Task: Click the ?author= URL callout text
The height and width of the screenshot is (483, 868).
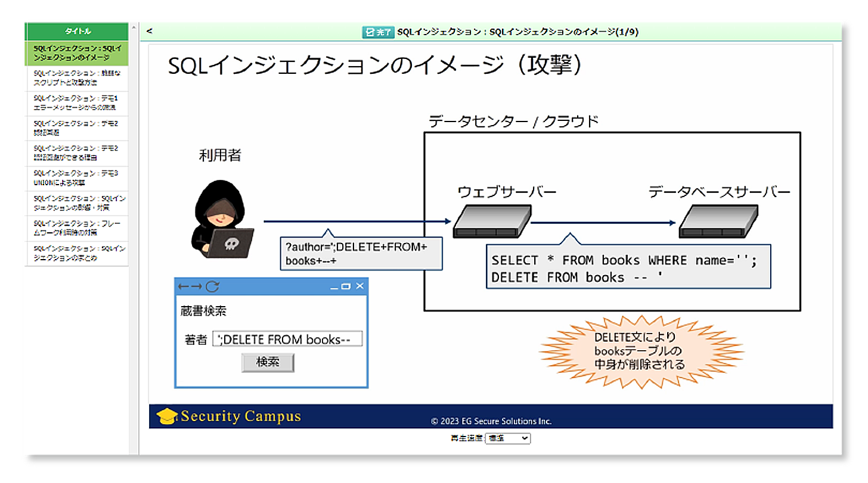Action: [x=361, y=254]
